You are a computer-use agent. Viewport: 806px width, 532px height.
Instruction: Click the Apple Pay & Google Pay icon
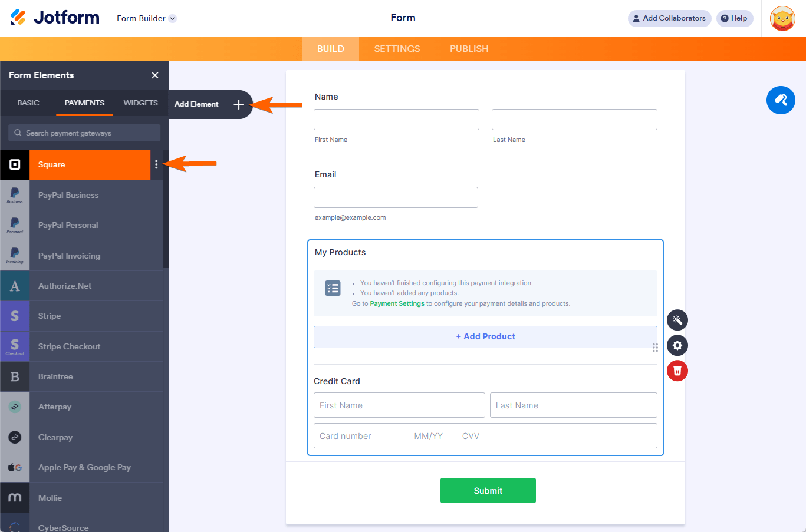(x=15, y=467)
